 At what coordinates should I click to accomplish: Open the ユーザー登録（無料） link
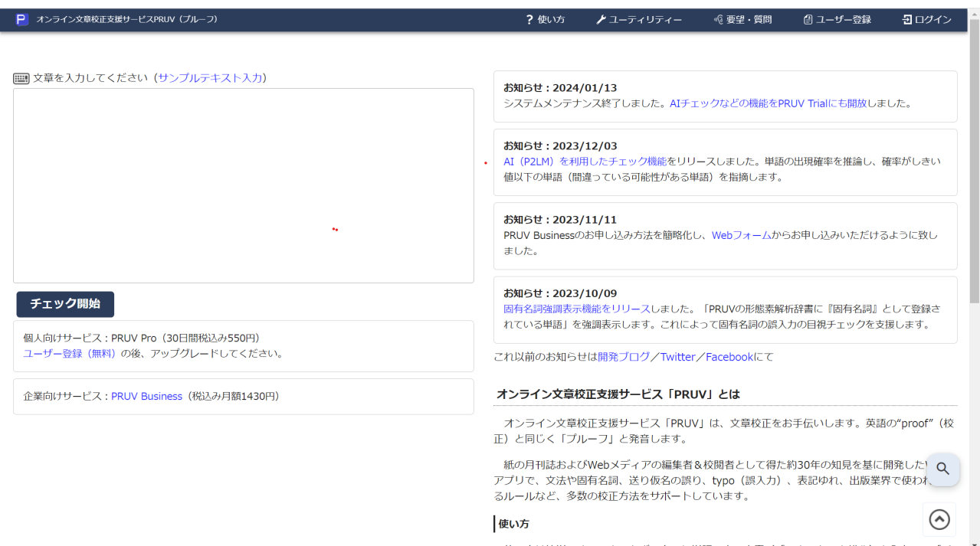71,354
